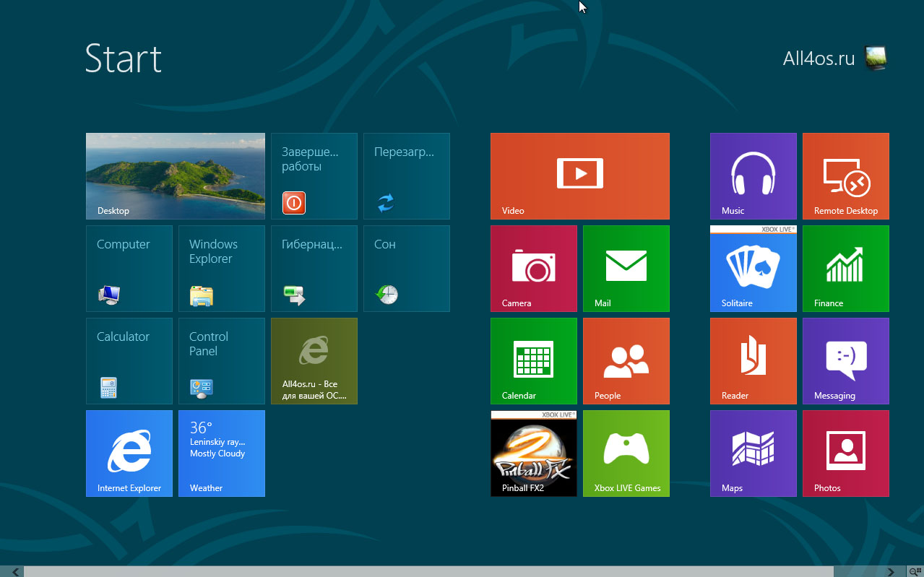
Task: Launch Internet Explorer tile
Action: click(x=129, y=454)
